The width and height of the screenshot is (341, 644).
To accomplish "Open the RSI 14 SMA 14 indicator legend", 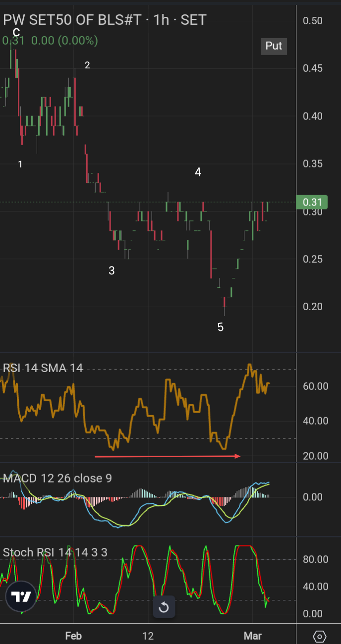I will point(43,368).
